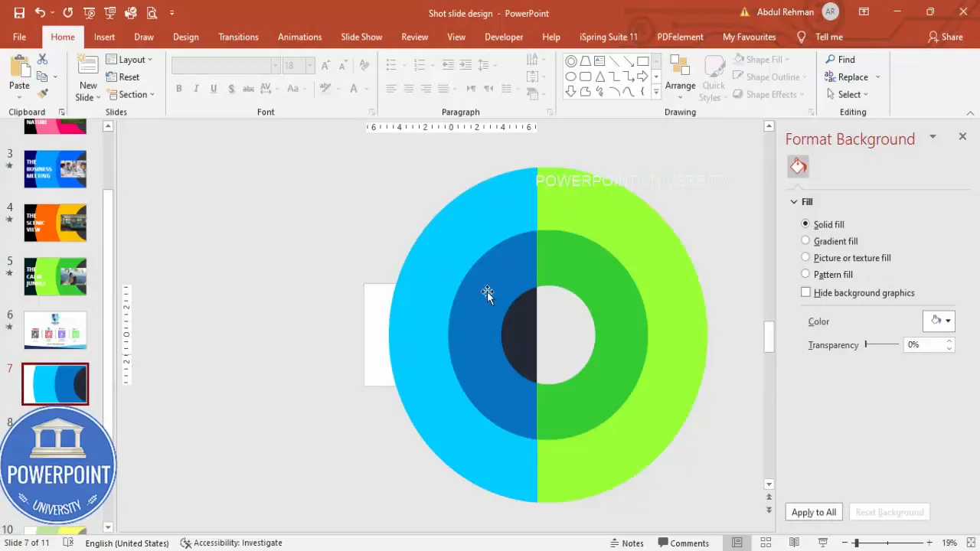
Task: Apply Italic formatting
Action: [196, 89]
